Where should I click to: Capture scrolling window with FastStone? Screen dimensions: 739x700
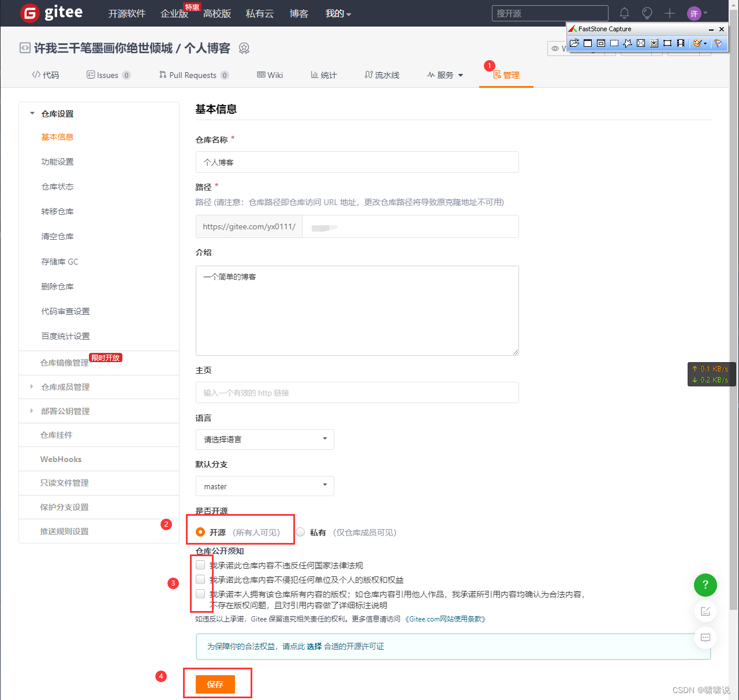[x=654, y=43]
